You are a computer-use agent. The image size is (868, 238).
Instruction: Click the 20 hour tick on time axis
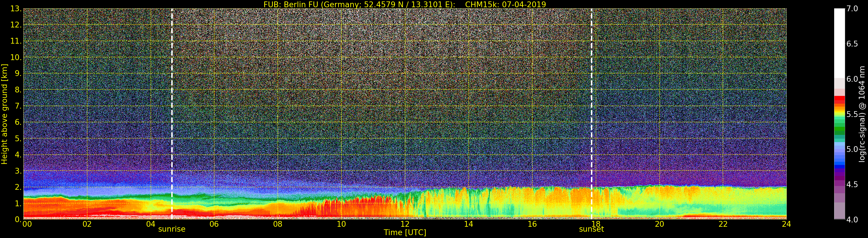pos(659,224)
